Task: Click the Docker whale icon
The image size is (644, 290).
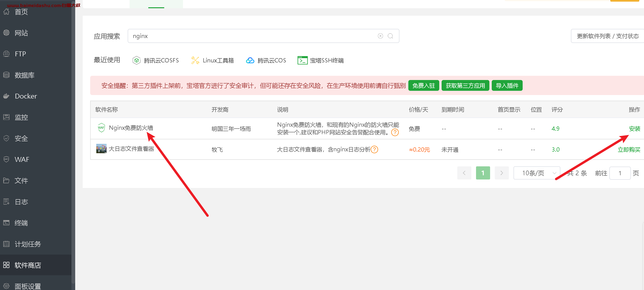Action: pos(6,96)
